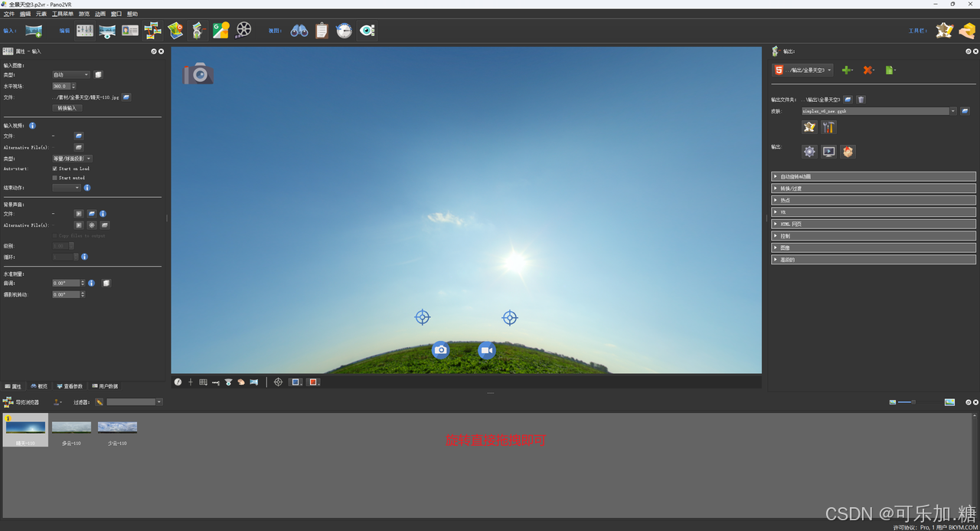
Task: Browse for input image file
Action: [126, 97]
